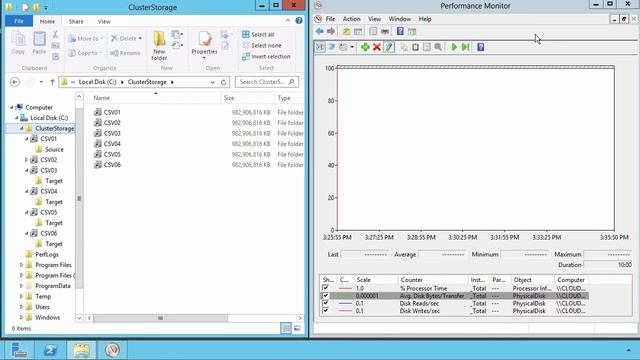The width and height of the screenshot is (640, 360).
Task: Expand the Users folder tree node
Action: click(21, 307)
